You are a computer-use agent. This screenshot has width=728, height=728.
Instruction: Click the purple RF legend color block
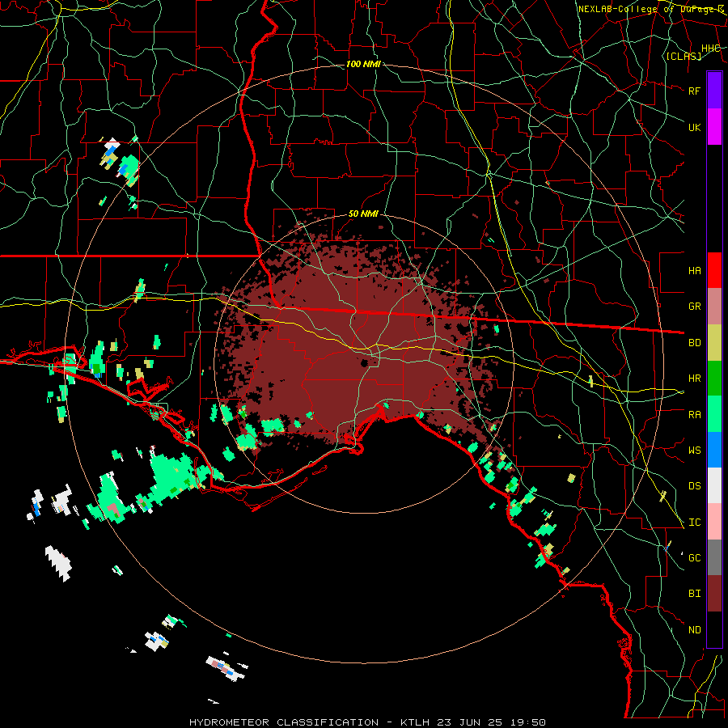point(714,91)
